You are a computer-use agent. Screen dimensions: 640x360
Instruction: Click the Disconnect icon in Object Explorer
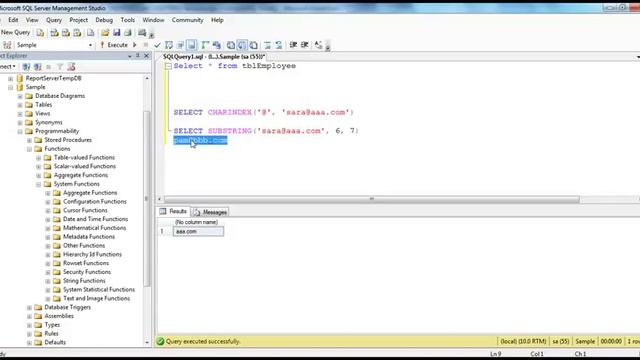click(x=38, y=67)
